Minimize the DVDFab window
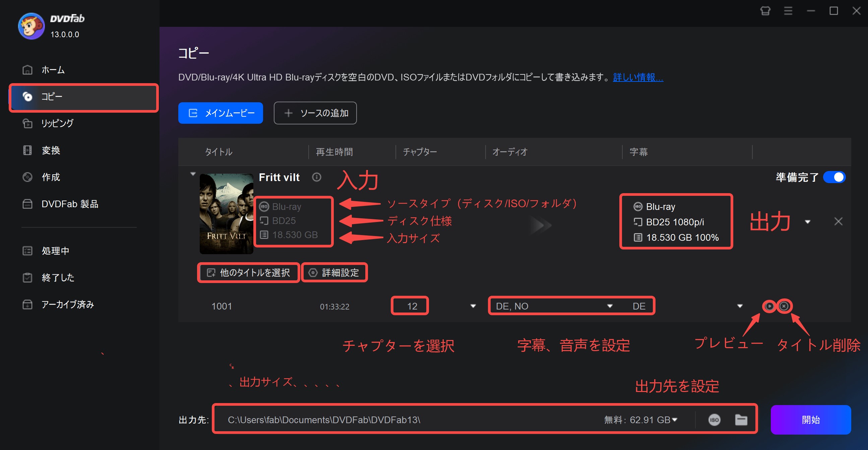868x450 pixels. pyautogui.click(x=811, y=11)
